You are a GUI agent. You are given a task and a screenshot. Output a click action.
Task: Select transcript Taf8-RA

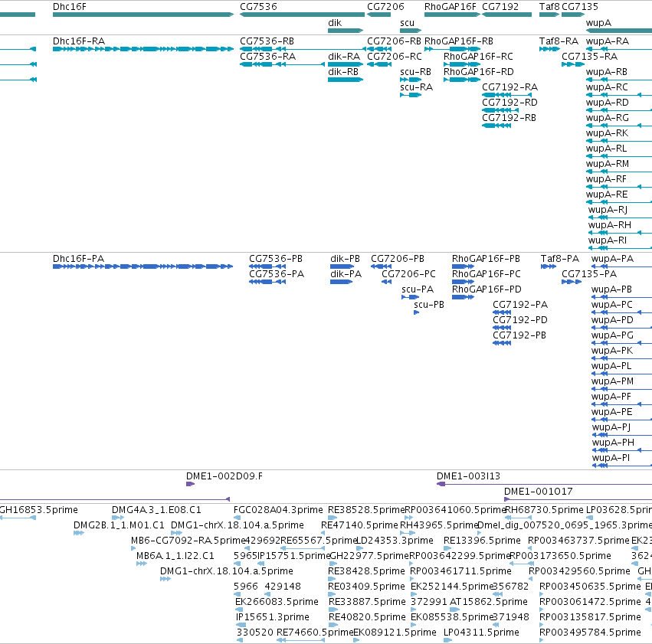pos(559,41)
